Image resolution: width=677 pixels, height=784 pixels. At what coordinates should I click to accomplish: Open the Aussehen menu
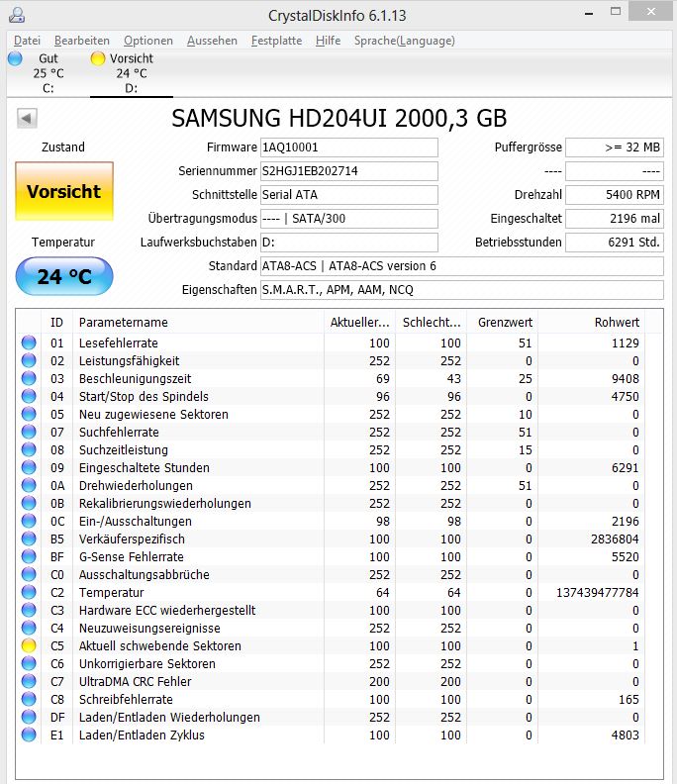pos(212,41)
